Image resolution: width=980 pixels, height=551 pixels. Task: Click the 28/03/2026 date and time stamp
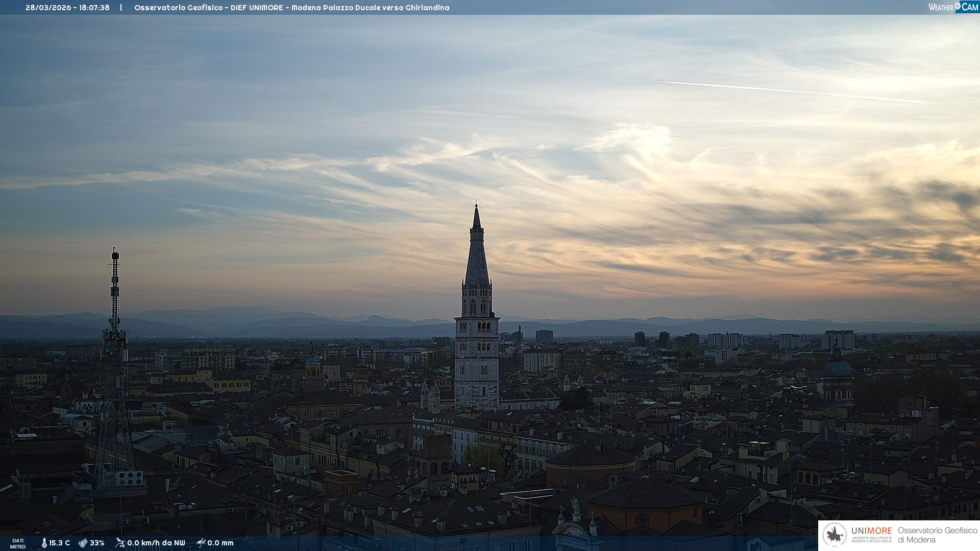click(67, 8)
